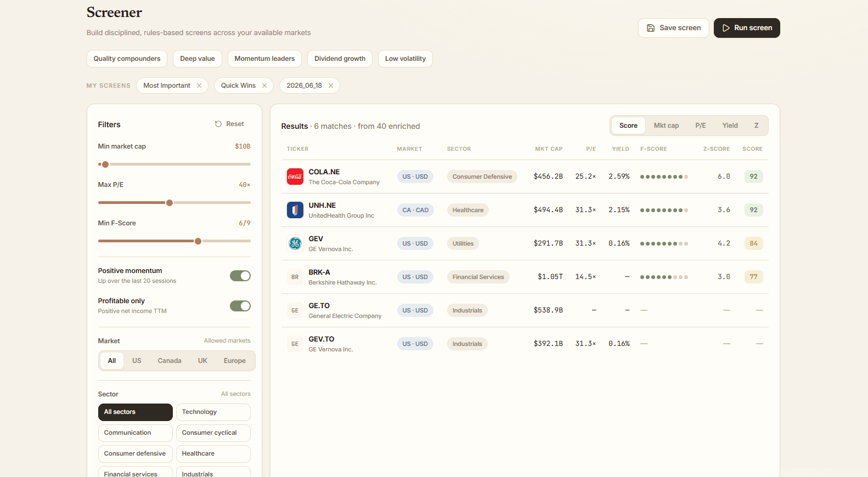Apply Low volatility preset
Image resolution: width=868 pixels, height=477 pixels.
pyautogui.click(x=405, y=59)
